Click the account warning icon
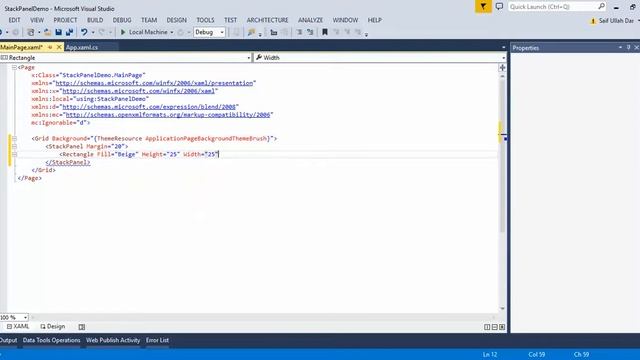 pyautogui.click(x=593, y=21)
